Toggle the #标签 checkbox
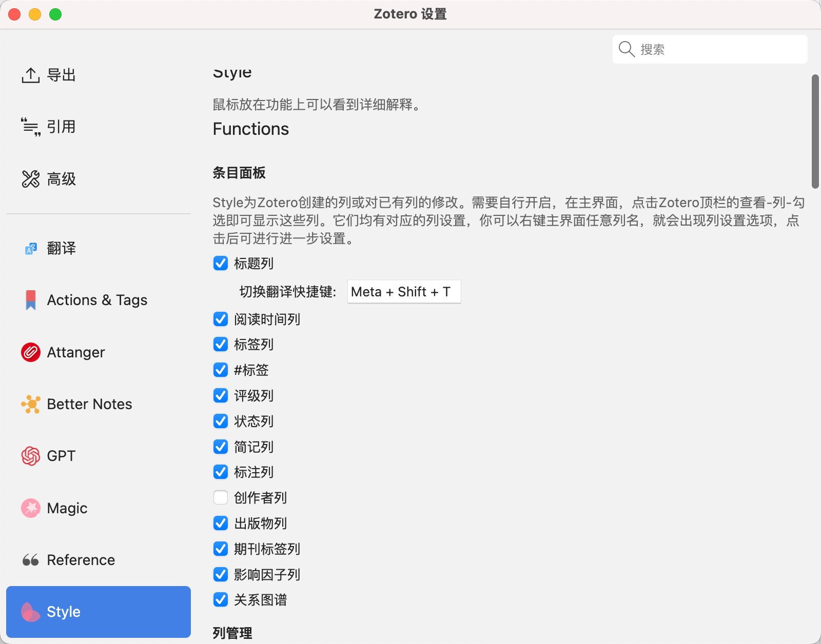The image size is (821, 644). (221, 370)
